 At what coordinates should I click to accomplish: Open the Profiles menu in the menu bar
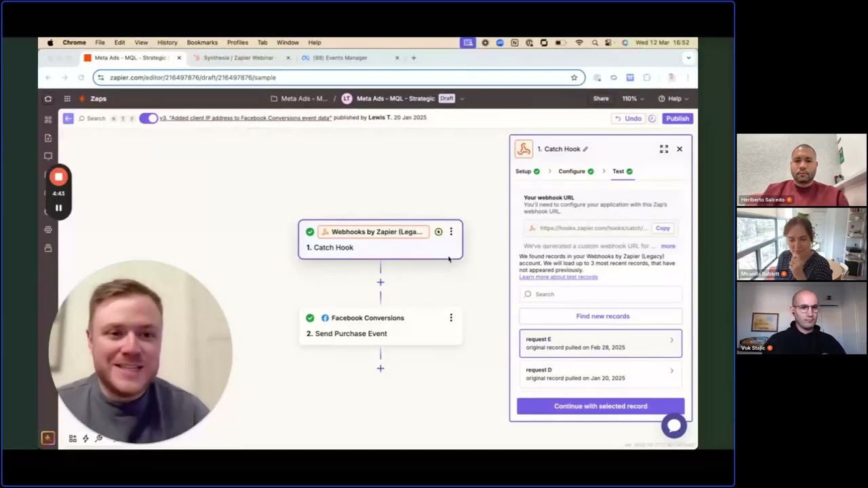pos(237,43)
